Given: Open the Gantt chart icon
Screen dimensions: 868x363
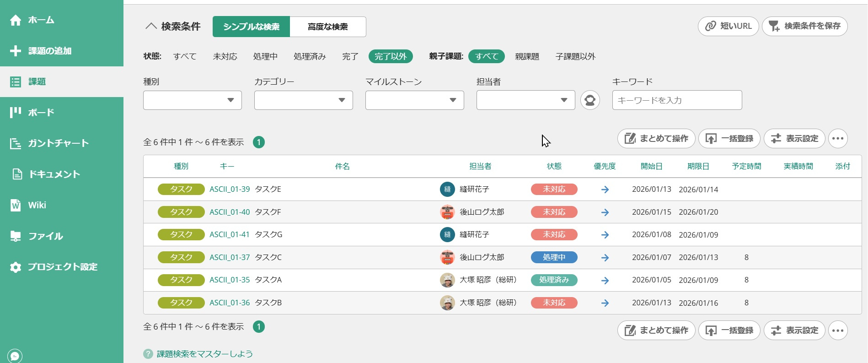Looking at the screenshot, I should click(16, 143).
